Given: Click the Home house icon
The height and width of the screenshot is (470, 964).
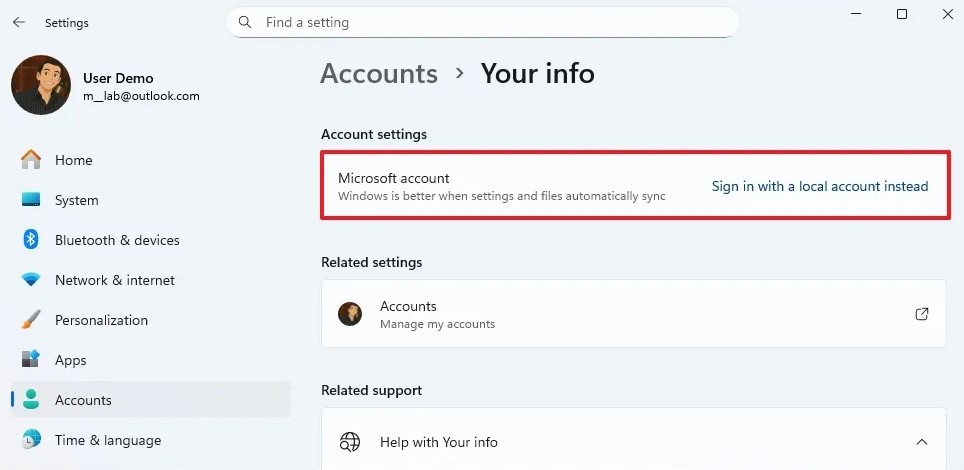Looking at the screenshot, I should pyautogui.click(x=31, y=160).
